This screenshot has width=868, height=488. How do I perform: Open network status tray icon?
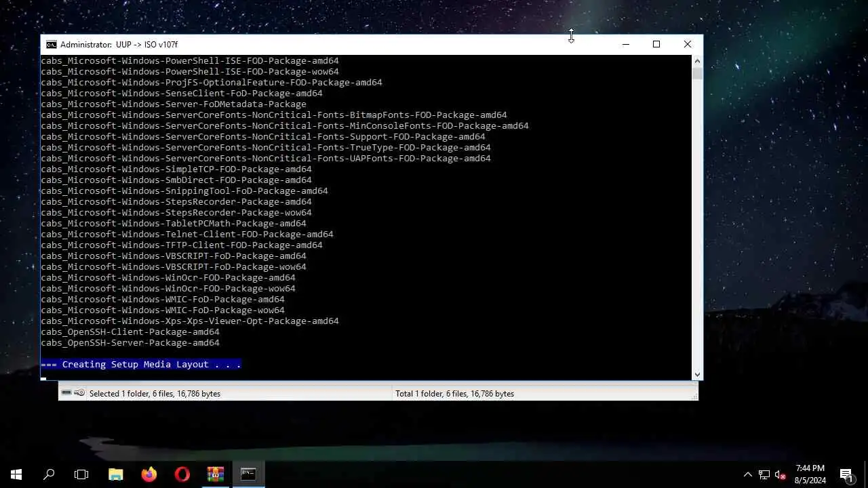point(764,474)
